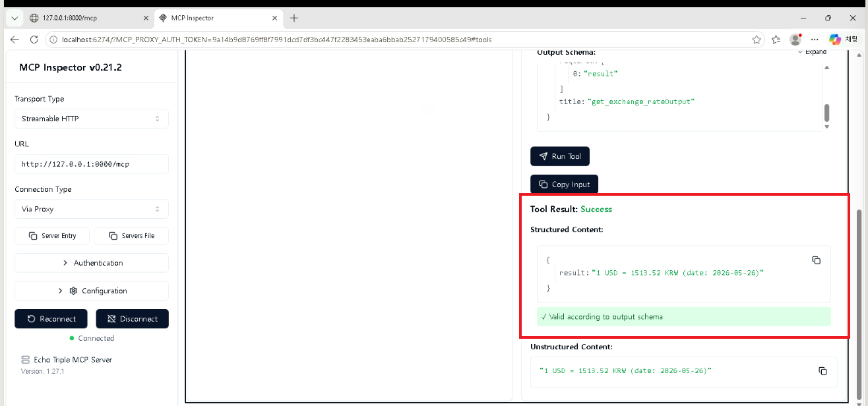The width and height of the screenshot is (868, 406).
Task: Copy the structured content result JSON
Action: 816,260
